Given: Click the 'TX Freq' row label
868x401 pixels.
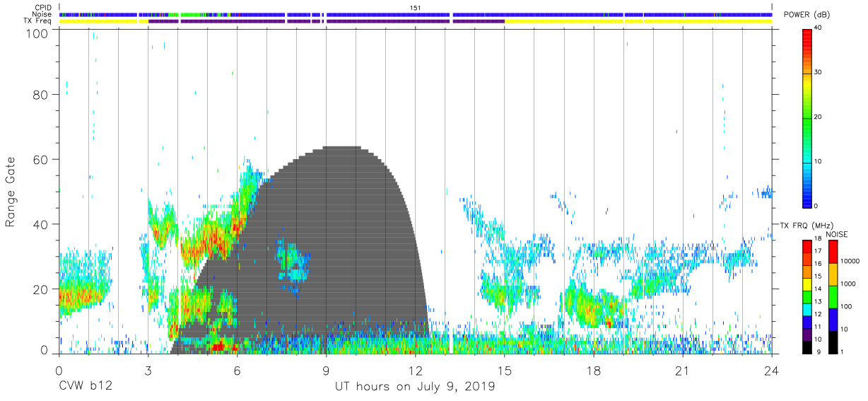Looking at the screenshot, I should 38,21.
